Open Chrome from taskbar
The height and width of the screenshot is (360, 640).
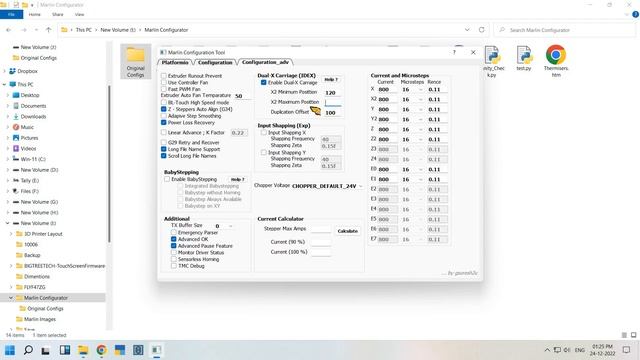click(x=102, y=350)
